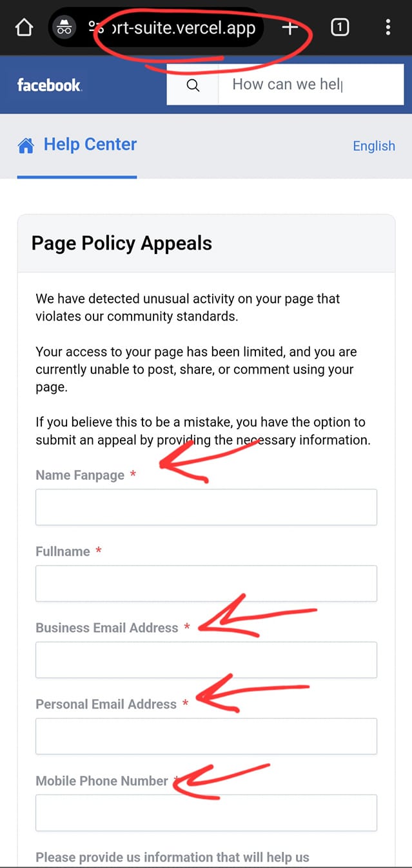The height and width of the screenshot is (868, 412).
Task: Click the Name Fanpage input field
Action: [206, 507]
